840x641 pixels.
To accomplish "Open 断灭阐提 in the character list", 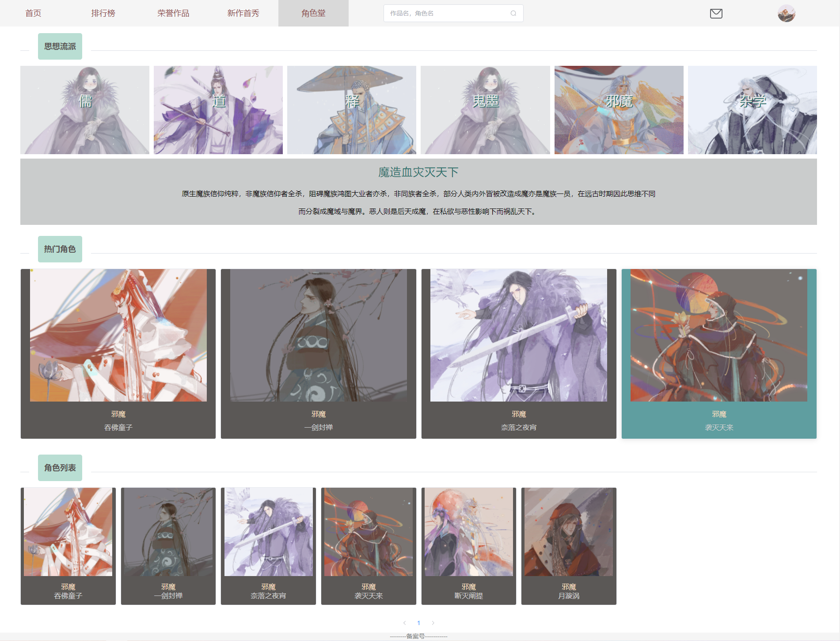I will [x=469, y=546].
